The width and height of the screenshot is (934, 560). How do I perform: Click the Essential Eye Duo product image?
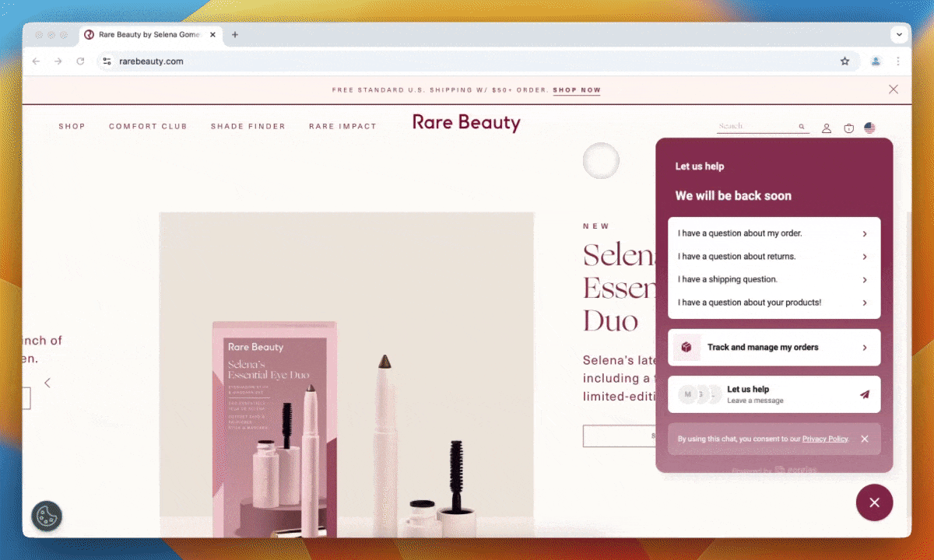pyautogui.click(x=346, y=375)
